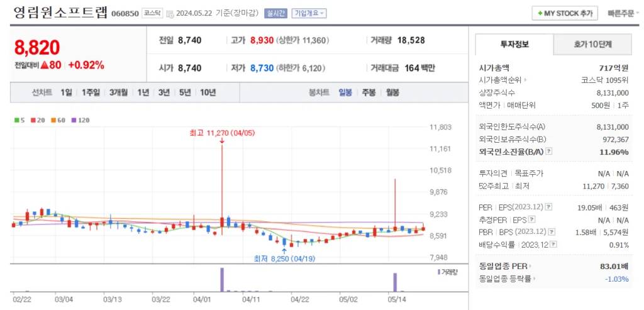Select the 5년 line chart period

pos(185,92)
